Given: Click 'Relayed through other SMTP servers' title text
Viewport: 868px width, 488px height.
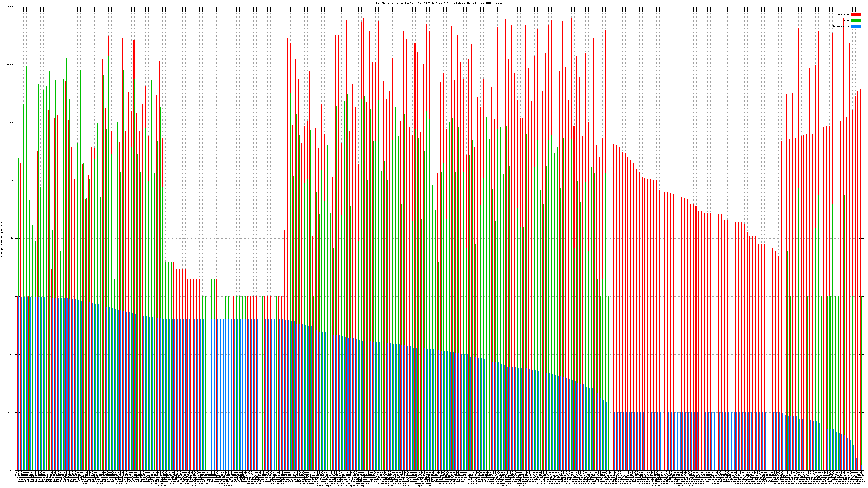Looking at the screenshot, I should [x=479, y=3].
